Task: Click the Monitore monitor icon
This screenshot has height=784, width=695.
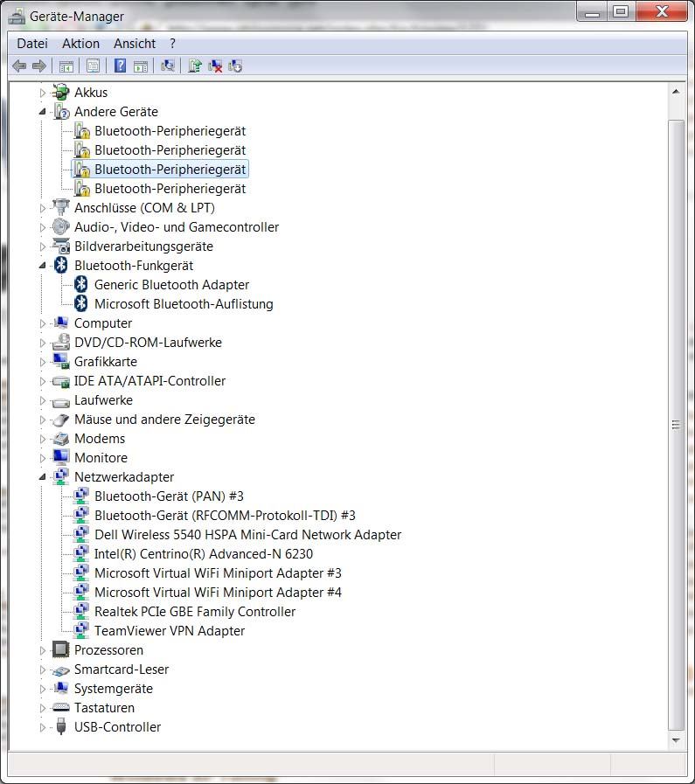Action: [61, 457]
